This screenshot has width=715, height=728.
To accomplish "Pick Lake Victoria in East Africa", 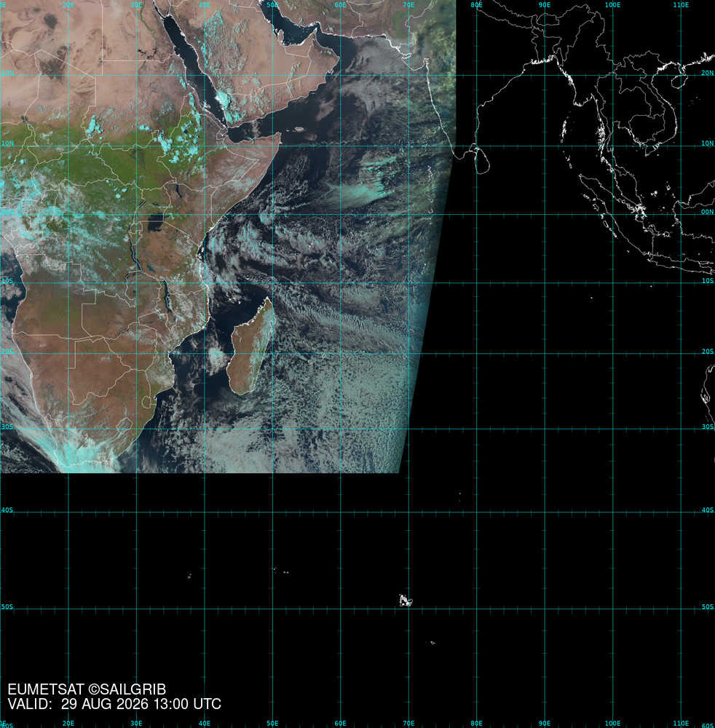I will [156, 223].
